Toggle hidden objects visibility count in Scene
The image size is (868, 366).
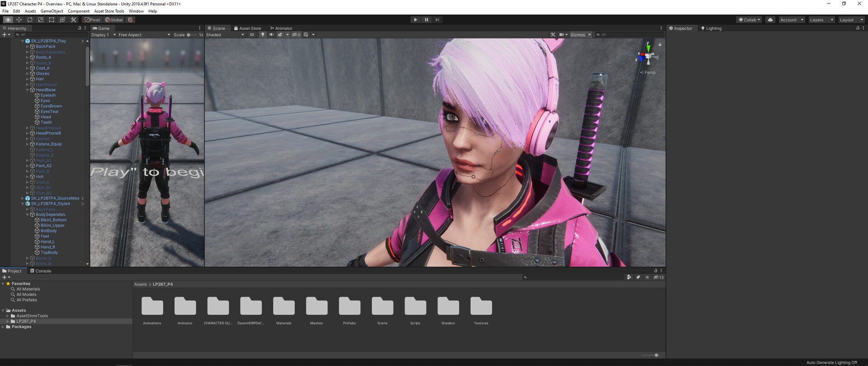click(x=296, y=35)
